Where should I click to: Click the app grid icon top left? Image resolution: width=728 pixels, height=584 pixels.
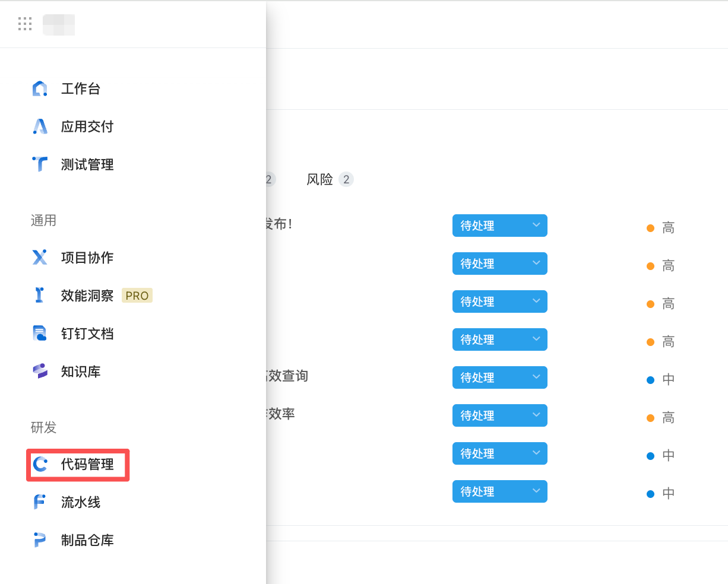tap(25, 24)
